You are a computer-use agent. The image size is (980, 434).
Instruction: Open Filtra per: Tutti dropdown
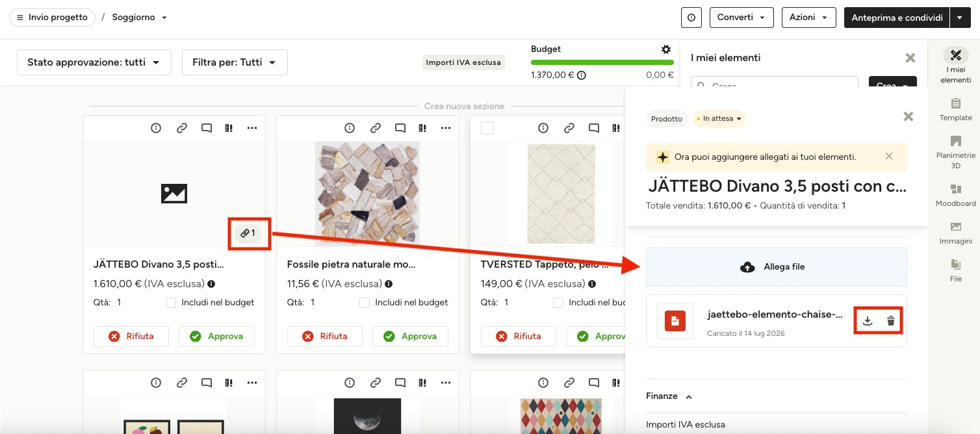click(235, 62)
